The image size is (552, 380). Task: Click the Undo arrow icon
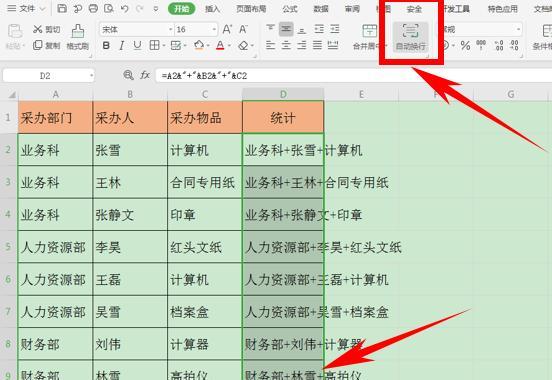pyautogui.click(x=124, y=8)
